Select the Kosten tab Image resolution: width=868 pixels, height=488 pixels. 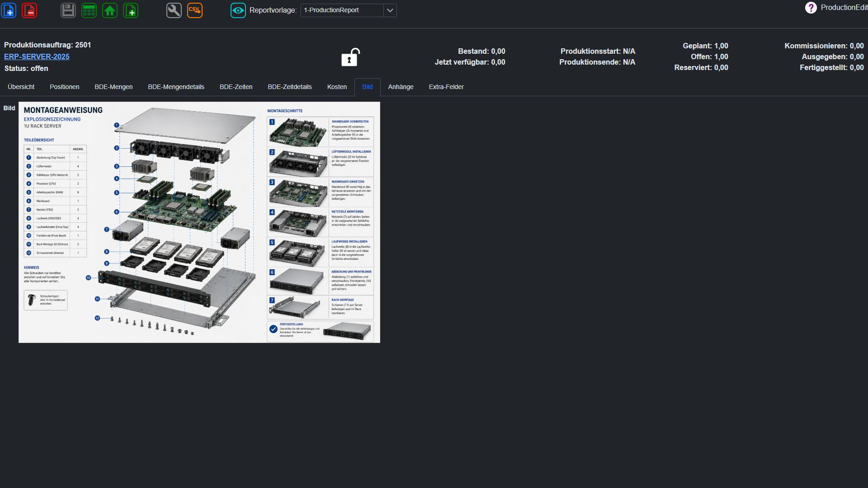[337, 87]
